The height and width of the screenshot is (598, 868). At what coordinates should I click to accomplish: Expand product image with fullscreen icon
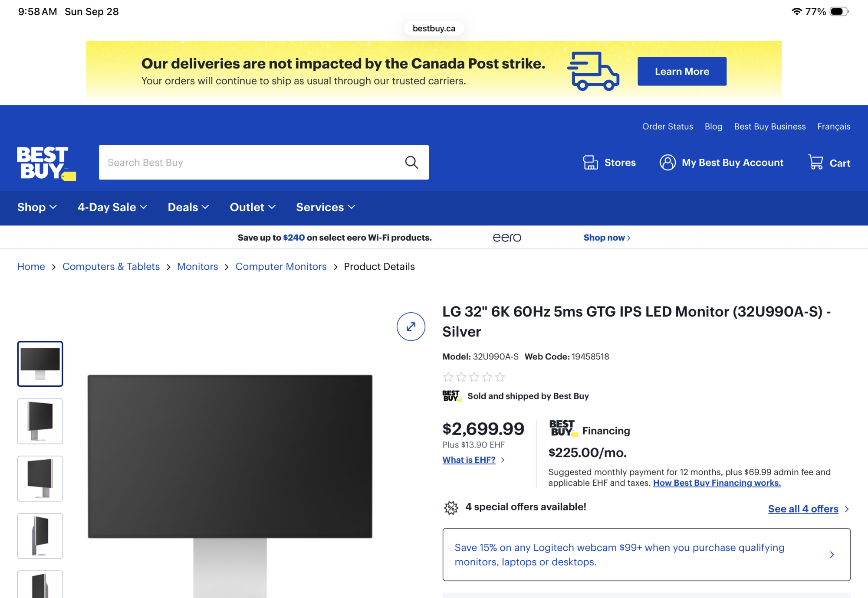[411, 327]
